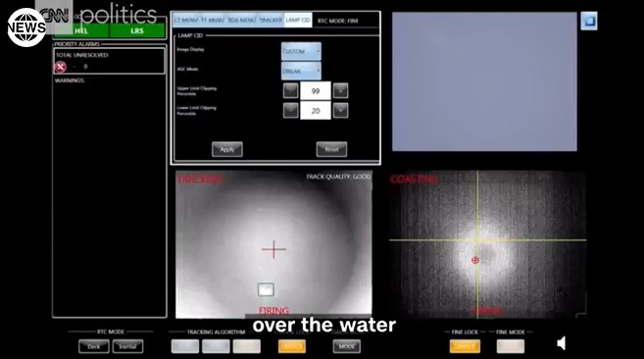644x359 pixels.
Task: Toggle the green HEL status button
Action: point(81,30)
